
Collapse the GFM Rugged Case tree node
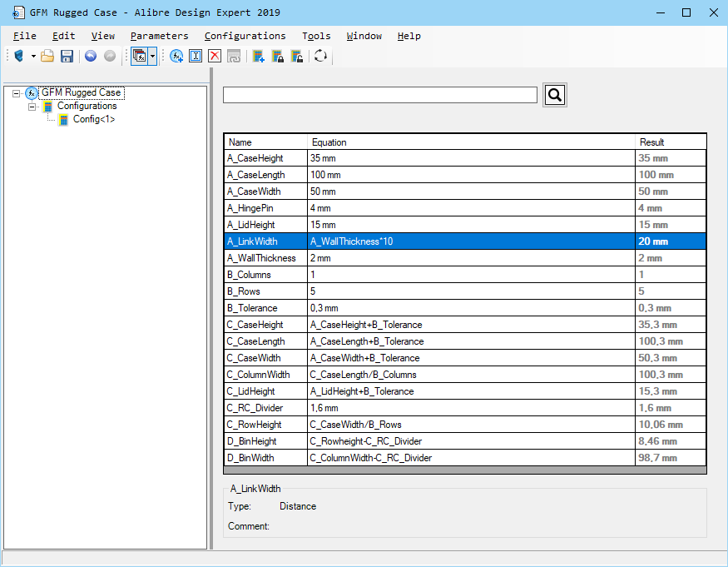point(17,93)
